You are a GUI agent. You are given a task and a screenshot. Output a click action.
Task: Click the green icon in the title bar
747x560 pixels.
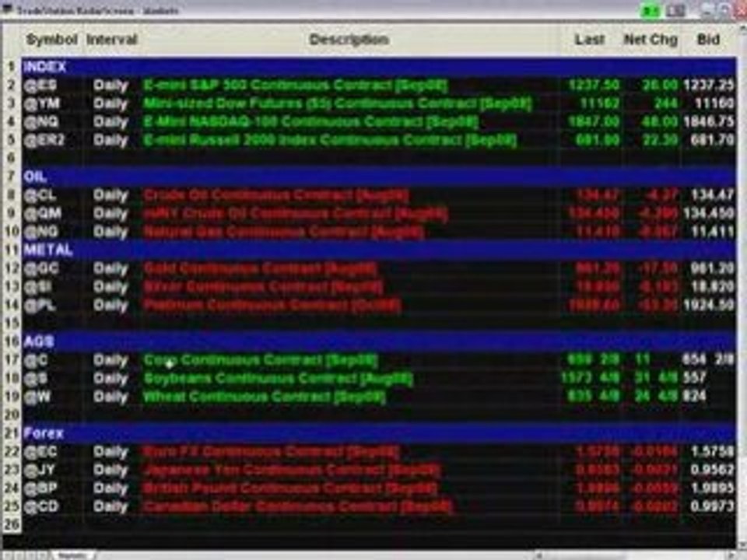(650, 10)
